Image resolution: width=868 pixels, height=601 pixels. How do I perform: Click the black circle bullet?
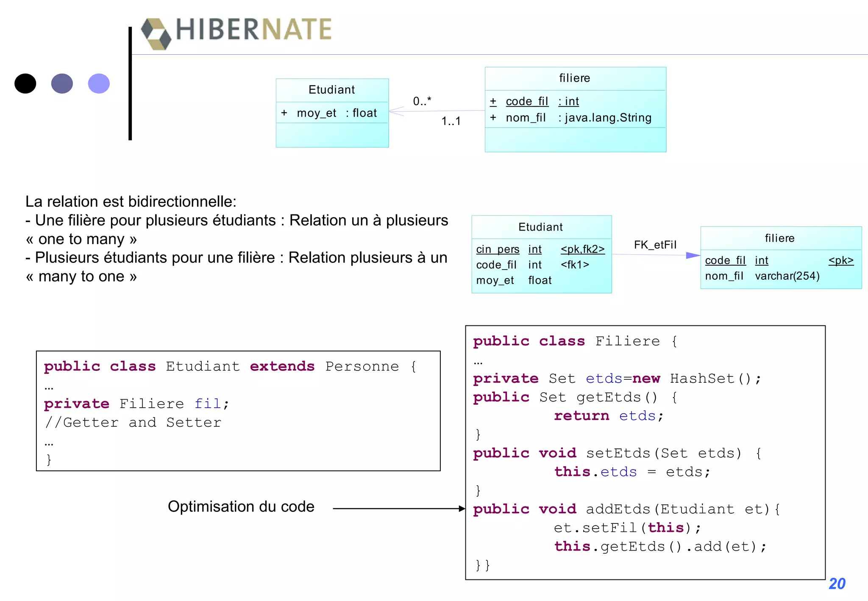pyautogui.click(x=25, y=83)
